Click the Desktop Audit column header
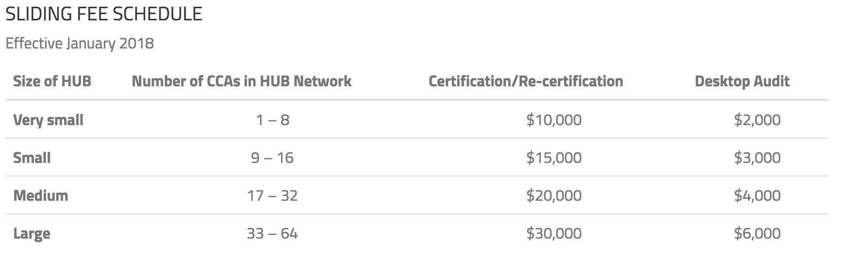The image size is (868, 257). click(x=742, y=81)
